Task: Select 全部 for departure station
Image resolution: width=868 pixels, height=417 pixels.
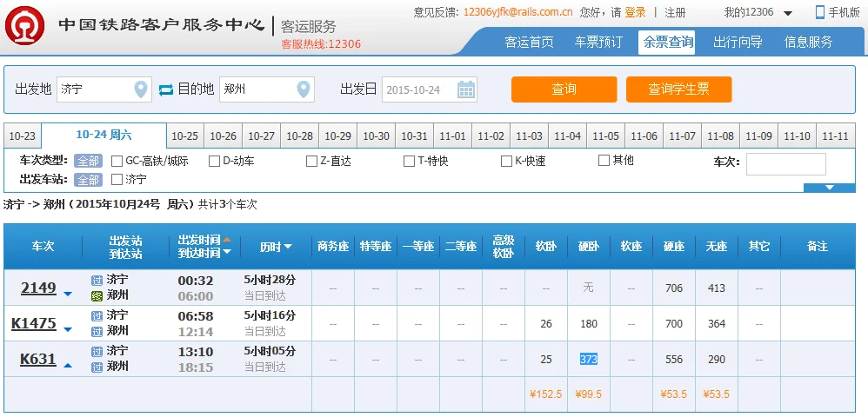Action: point(88,180)
